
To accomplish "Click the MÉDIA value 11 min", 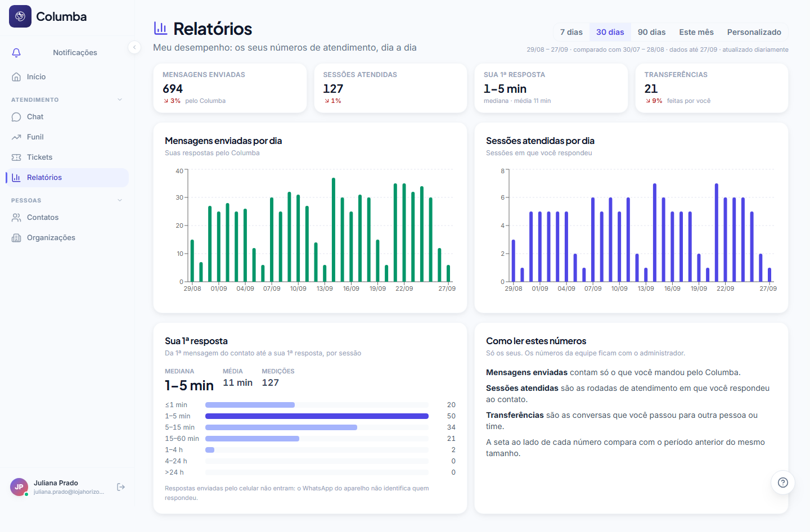I will pyautogui.click(x=237, y=382).
